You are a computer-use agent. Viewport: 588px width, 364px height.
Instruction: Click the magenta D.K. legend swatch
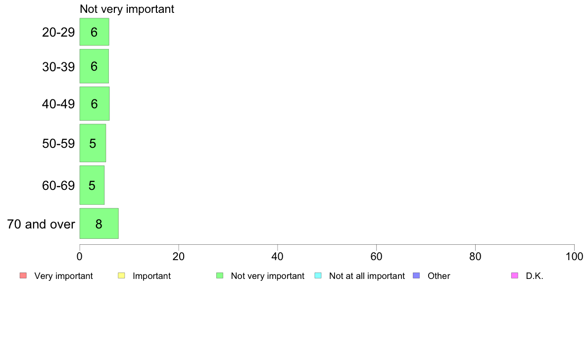515,275
